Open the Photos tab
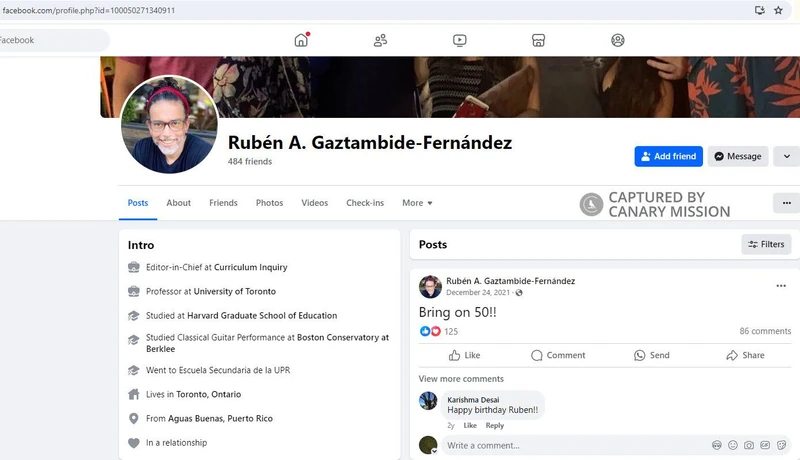 [269, 202]
